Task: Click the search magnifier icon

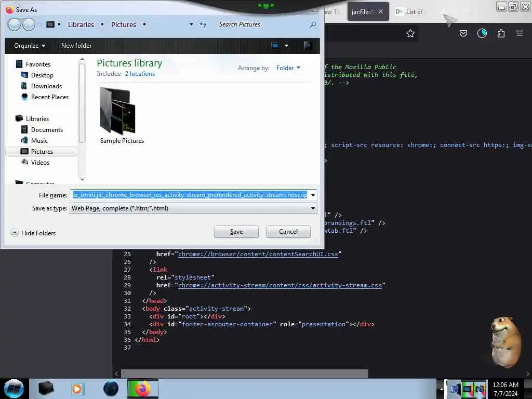Action: coord(313,24)
